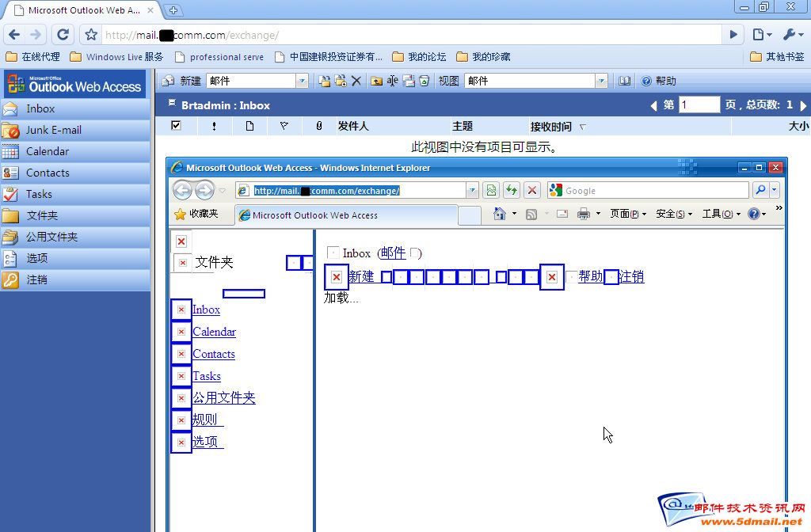Open Calendar in the OWA sidebar
The image size is (811, 532).
(x=75, y=151)
